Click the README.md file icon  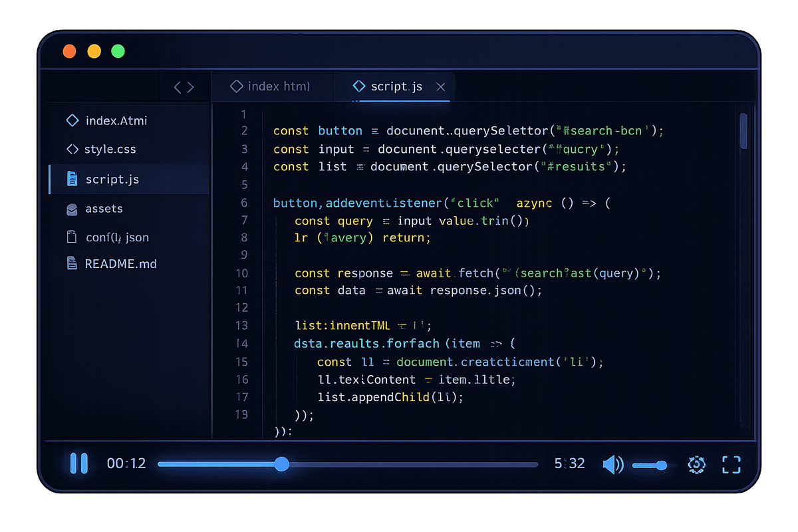tap(71, 263)
